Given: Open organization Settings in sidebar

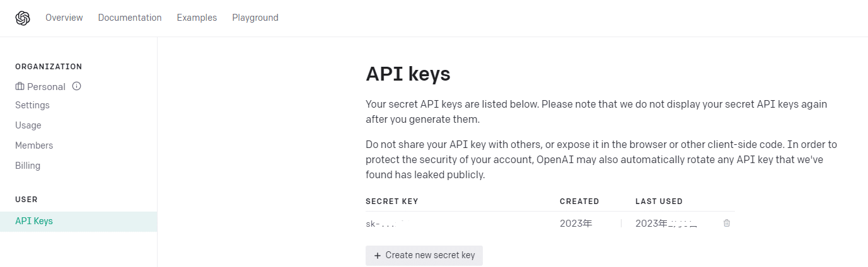Looking at the screenshot, I should [x=32, y=105].
